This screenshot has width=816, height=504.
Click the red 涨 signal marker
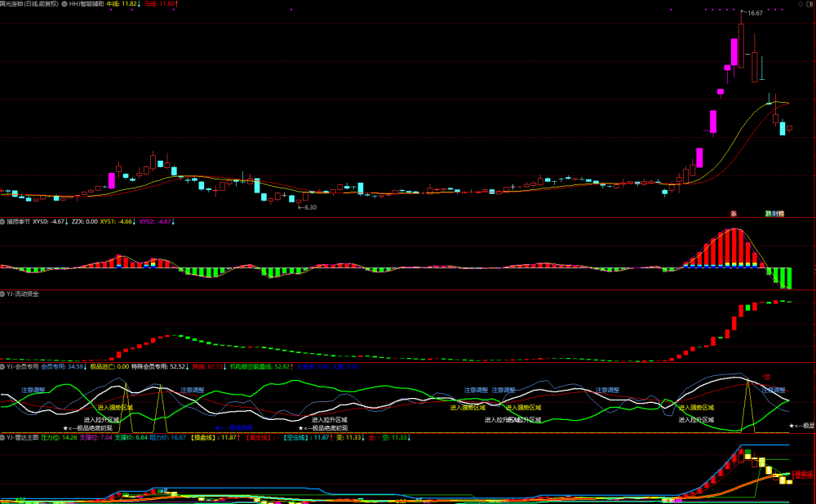pyautogui.click(x=734, y=214)
